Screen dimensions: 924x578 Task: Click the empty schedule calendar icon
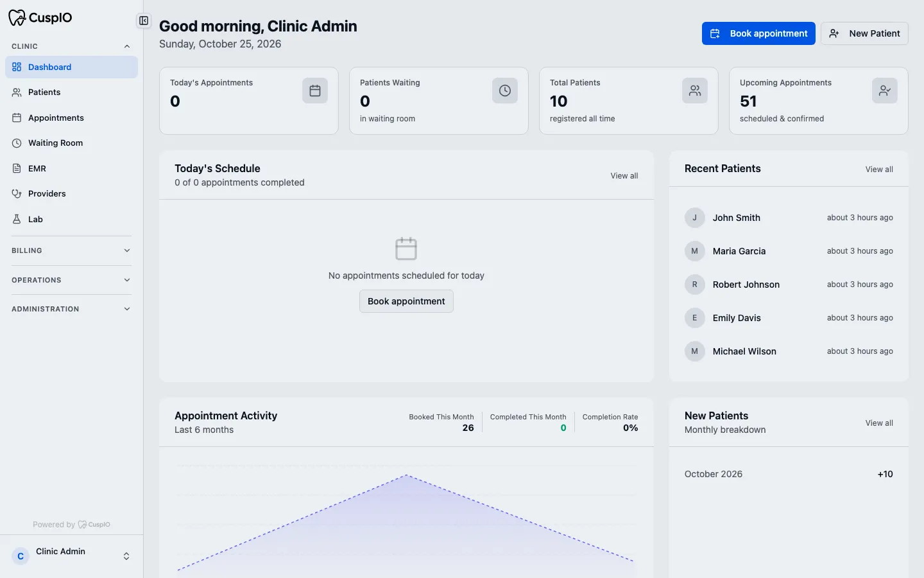pos(406,249)
